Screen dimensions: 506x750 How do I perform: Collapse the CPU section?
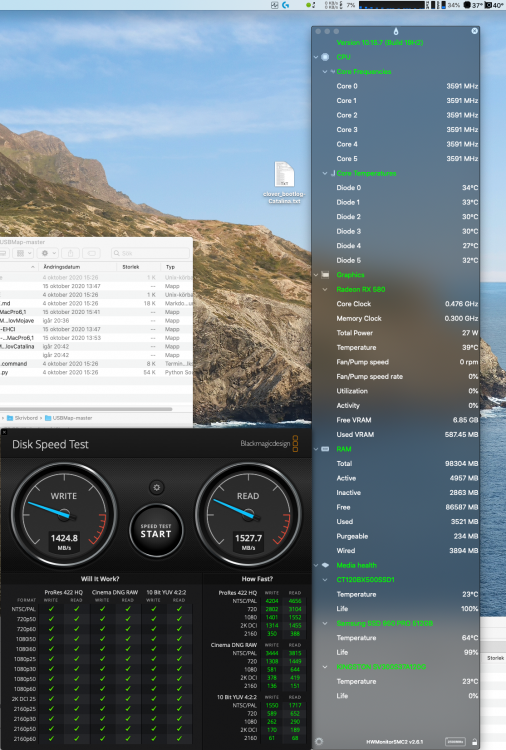pos(316,57)
